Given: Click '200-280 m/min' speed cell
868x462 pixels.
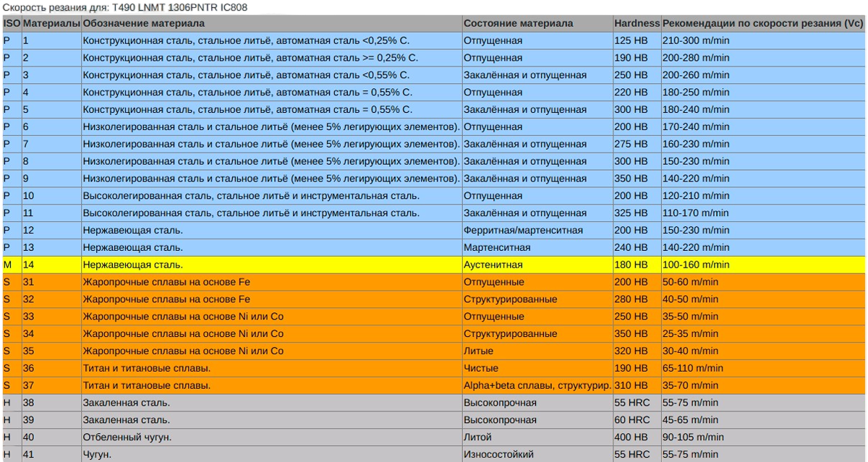Looking at the screenshot, I should click(x=763, y=58).
